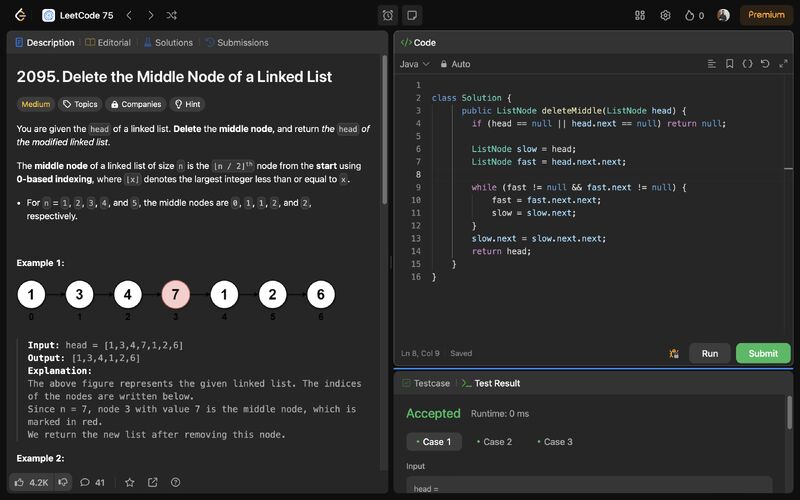Open the notes sticky icon
The width and height of the screenshot is (800, 500).
(412, 15)
